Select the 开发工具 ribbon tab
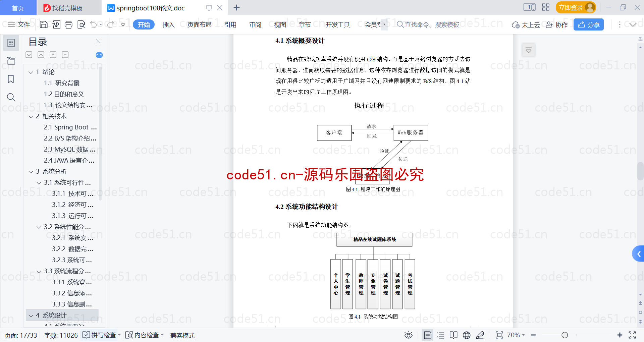Image resolution: width=644 pixels, height=342 pixels. [x=337, y=24]
